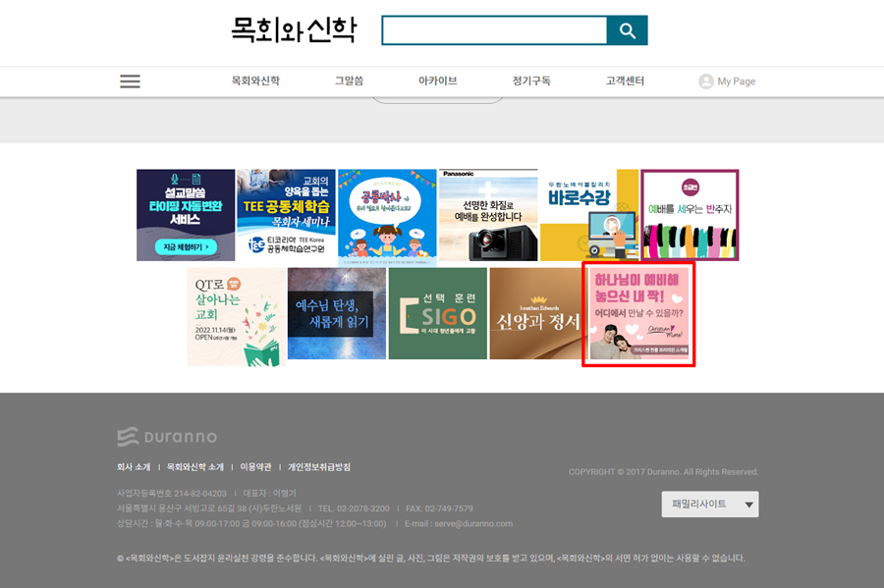Click into the search input field
This screenshot has width=884, height=588.
(494, 30)
